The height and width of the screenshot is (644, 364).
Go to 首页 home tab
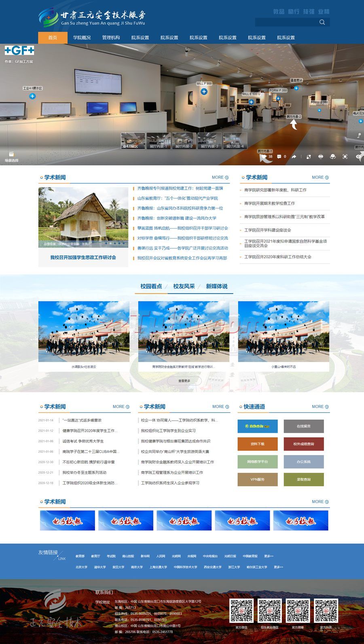53,38
